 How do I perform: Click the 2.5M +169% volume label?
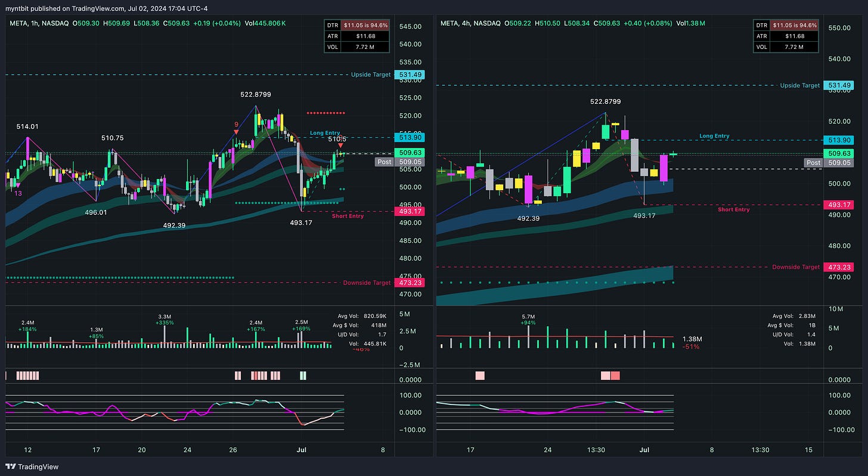tap(300, 325)
